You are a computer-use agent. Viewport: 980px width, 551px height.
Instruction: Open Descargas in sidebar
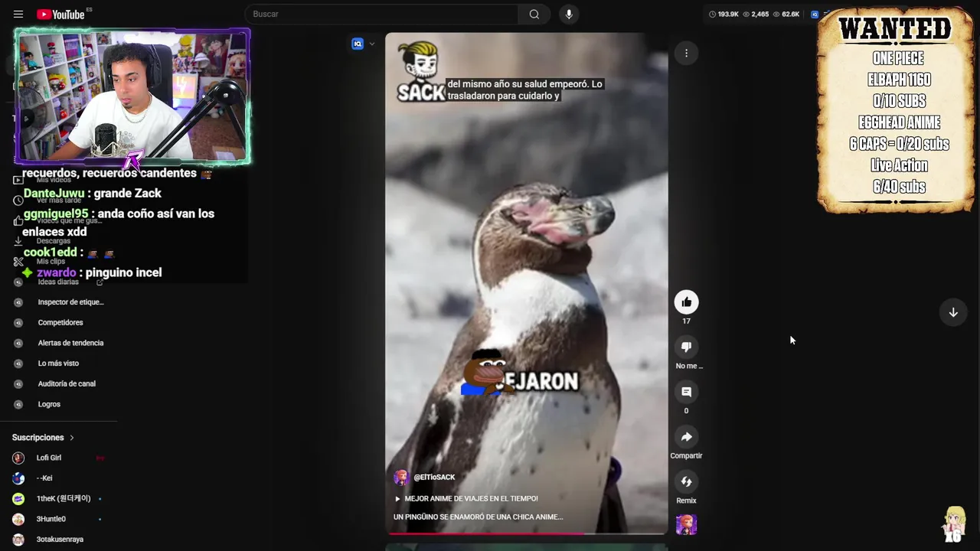coord(54,241)
